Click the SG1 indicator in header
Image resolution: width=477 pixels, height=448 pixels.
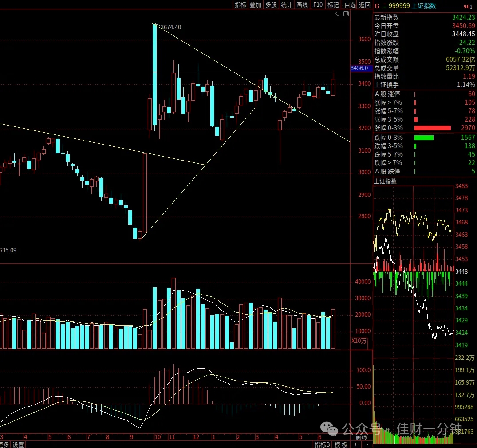468,6
